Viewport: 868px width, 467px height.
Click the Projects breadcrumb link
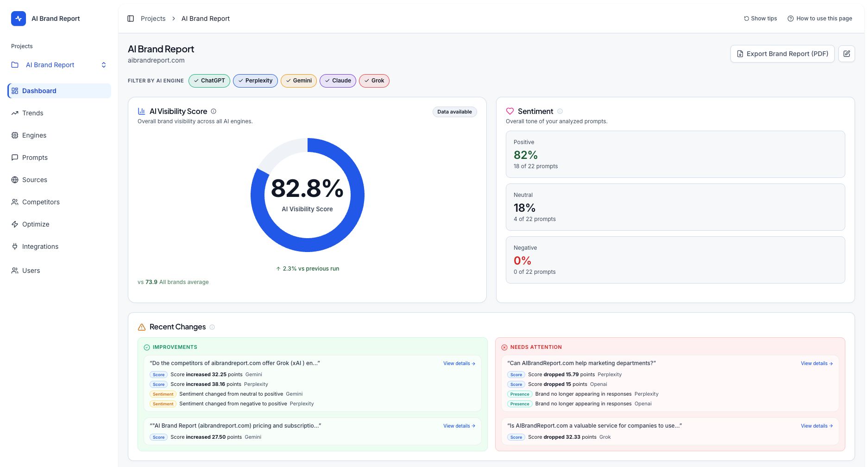coord(153,19)
